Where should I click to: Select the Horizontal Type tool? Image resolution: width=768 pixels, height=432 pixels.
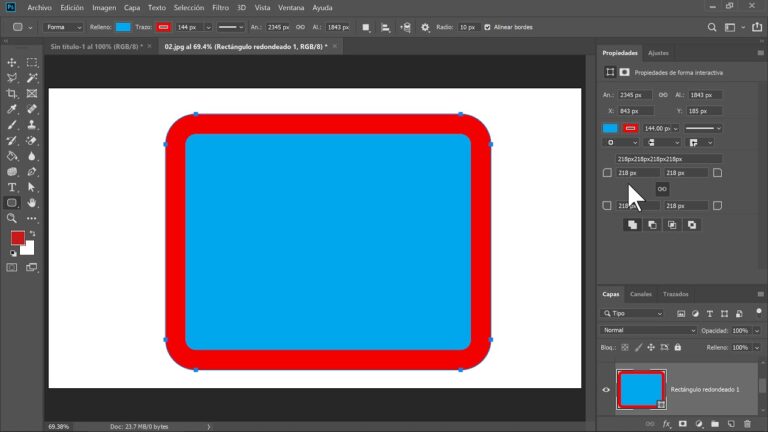(x=12, y=187)
